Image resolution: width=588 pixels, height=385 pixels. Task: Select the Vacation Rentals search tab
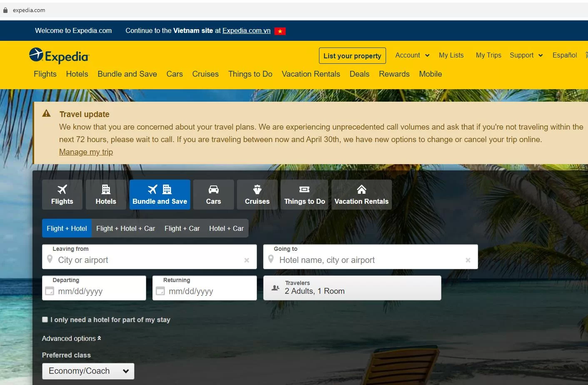coord(361,195)
